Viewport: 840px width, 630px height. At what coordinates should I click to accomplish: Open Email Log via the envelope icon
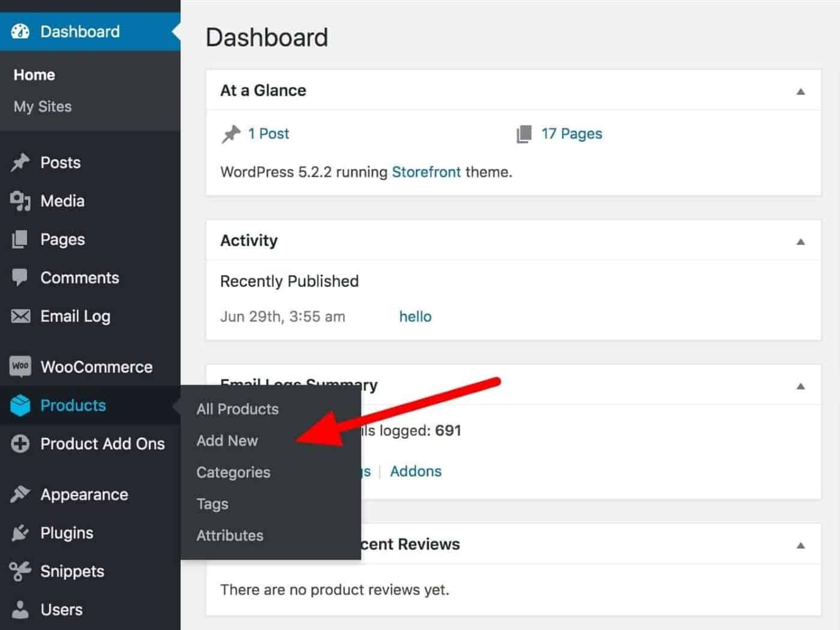(20, 316)
